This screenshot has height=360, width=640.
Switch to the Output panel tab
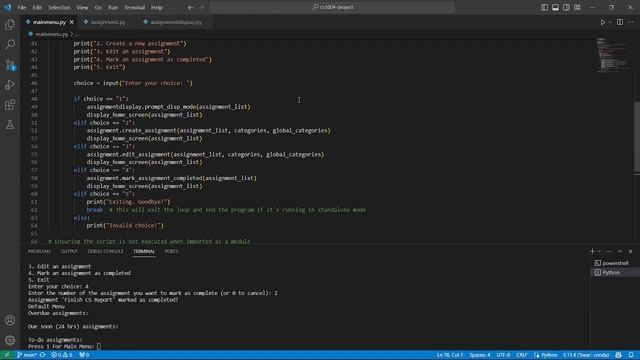pos(69,251)
